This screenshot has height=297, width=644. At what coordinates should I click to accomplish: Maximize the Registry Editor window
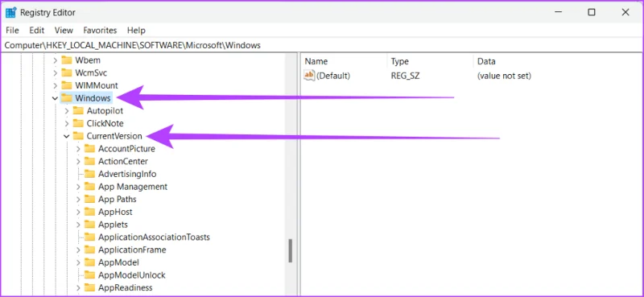[x=592, y=12]
